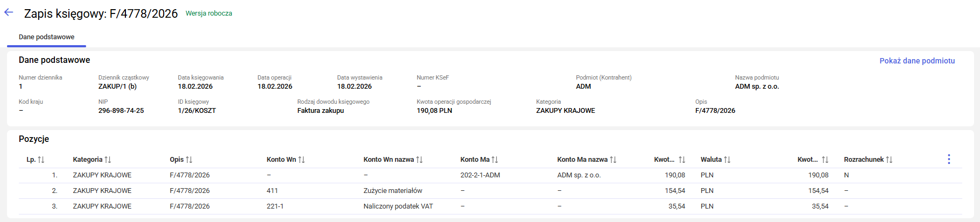Click the Waluta column header

pos(711,160)
